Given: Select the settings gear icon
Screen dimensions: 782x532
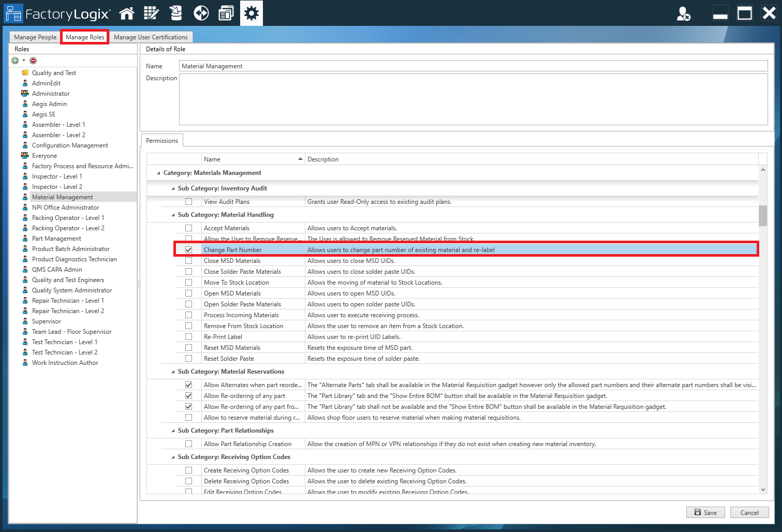Looking at the screenshot, I should coord(252,13).
